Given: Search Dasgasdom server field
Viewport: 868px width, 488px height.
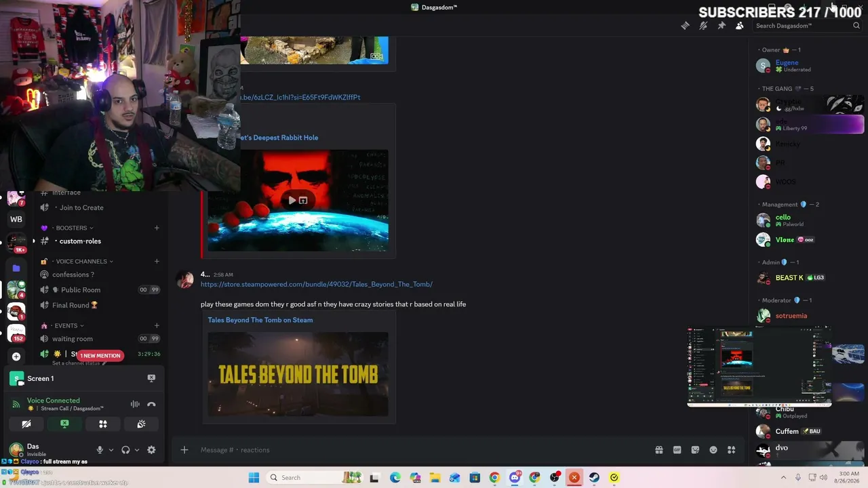Looking at the screenshot, I should pos(807,26).
